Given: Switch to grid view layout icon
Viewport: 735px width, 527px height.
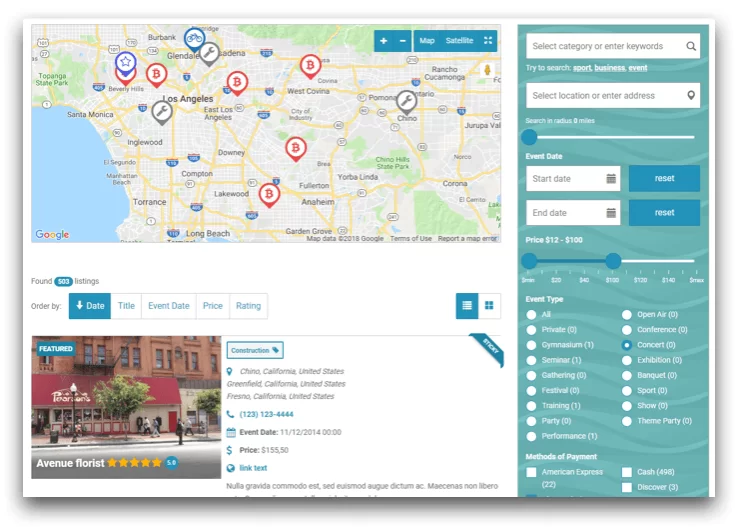Looking at the screenshot, I should (x=489, y=306).
